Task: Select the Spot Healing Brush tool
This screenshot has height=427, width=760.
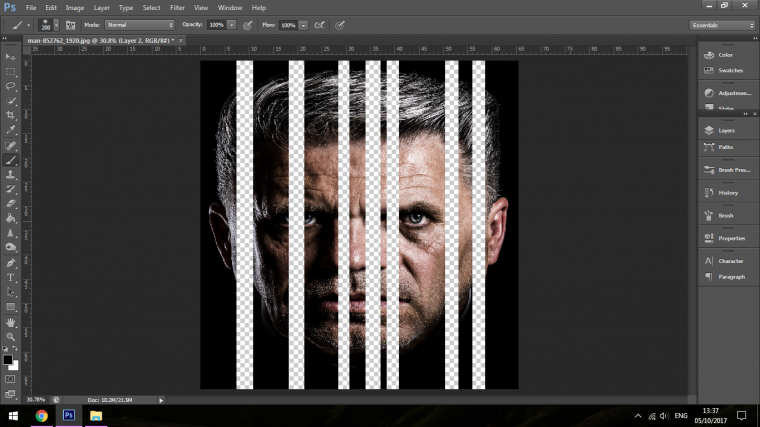Action: click(x=10, y=145)
